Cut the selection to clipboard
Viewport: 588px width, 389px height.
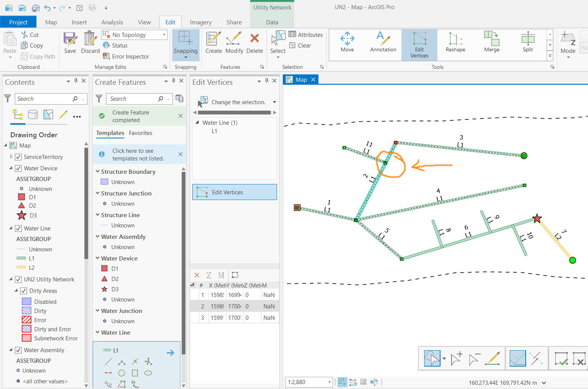[x=30, y=35]
